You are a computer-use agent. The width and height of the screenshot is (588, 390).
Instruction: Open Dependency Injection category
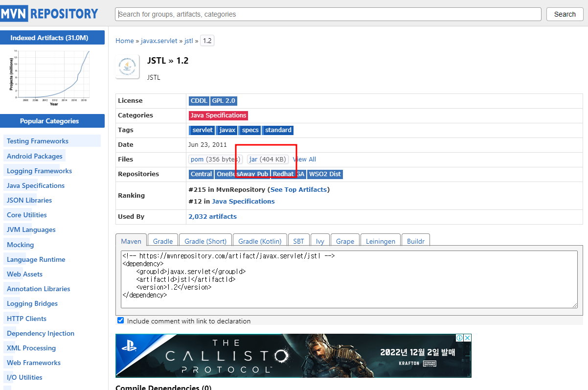pyautogui.click(x=41, y=333)
